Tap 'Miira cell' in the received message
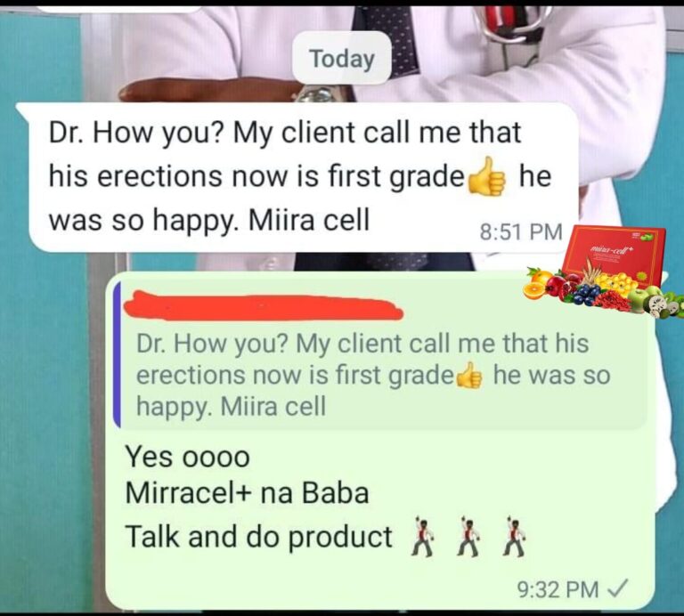The height and width of the screenshot is (616, 684). click(x=309, y=219)
